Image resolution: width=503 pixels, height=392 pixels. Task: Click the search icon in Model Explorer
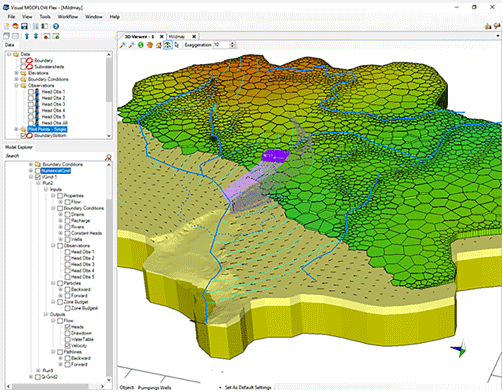click(x=108, y=157)
